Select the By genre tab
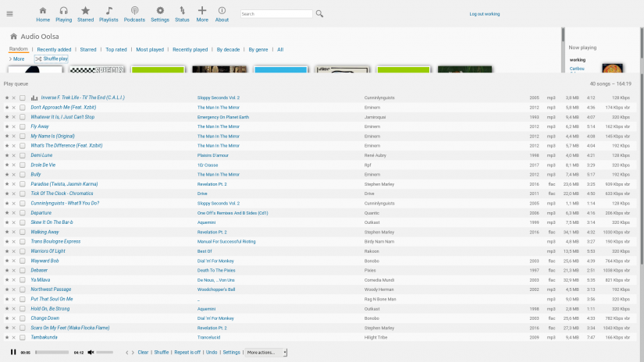Image resolution: width=644 pixels, height=362 pixels. coord(258,49)
